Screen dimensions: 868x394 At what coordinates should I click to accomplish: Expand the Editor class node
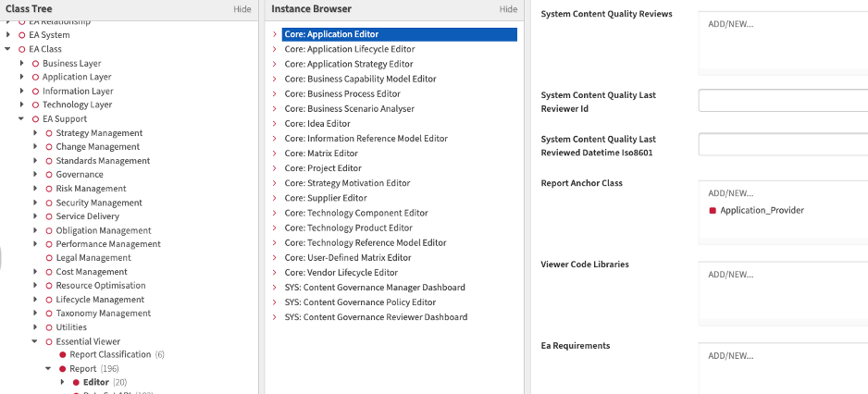[x=62, y=382]
